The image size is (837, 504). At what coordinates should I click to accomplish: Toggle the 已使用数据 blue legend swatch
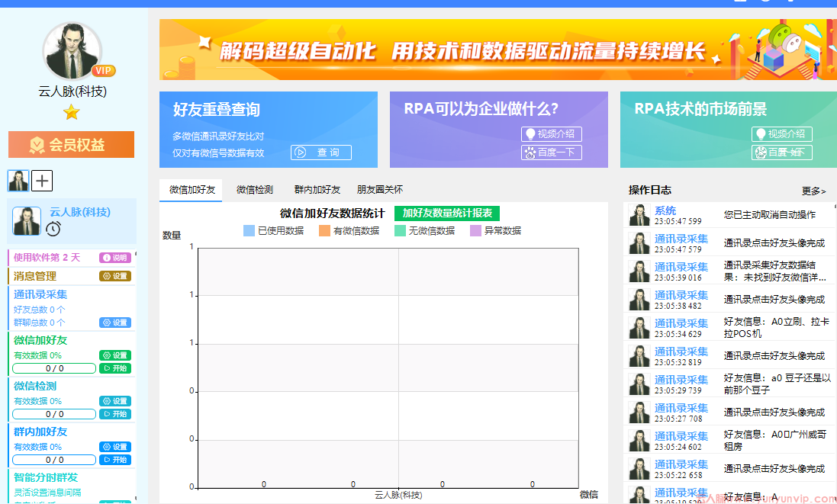[249, 231]
